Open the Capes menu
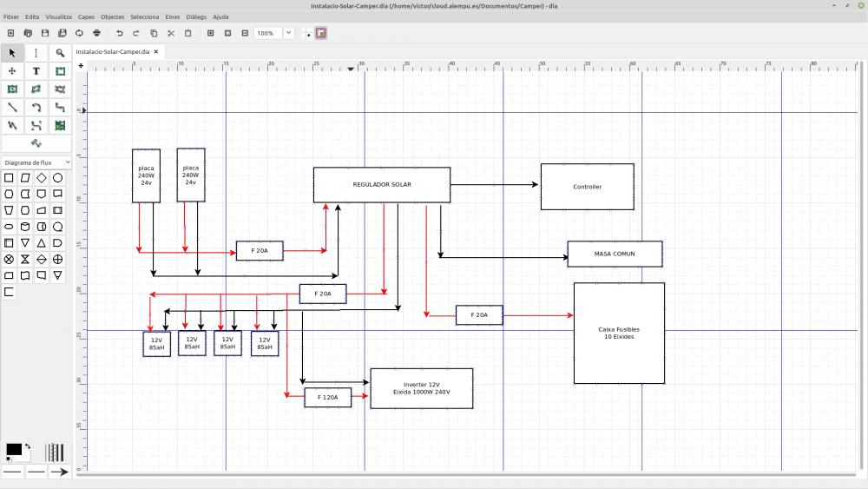 coord(86,17)
